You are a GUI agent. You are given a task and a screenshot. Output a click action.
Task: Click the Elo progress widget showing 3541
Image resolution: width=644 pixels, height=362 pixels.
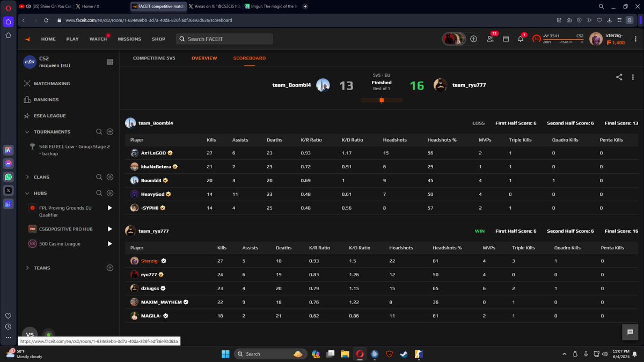coord(559,39)
